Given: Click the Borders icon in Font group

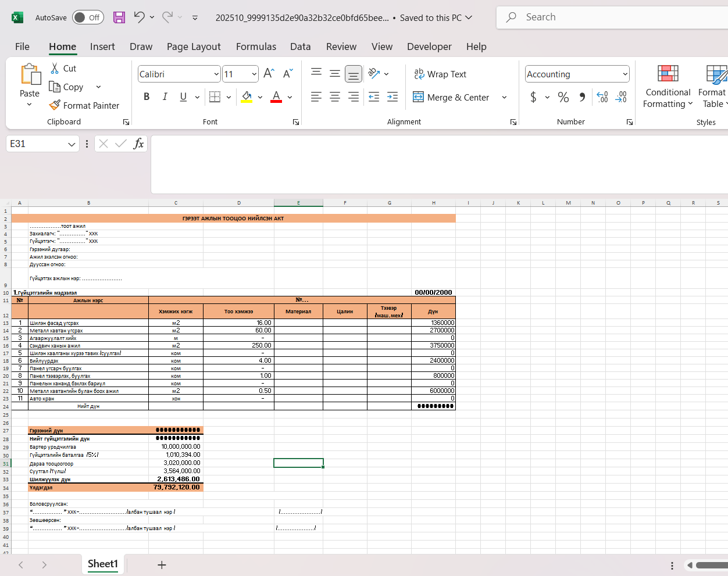Looking at the screenshot, I should click(215, 97).
